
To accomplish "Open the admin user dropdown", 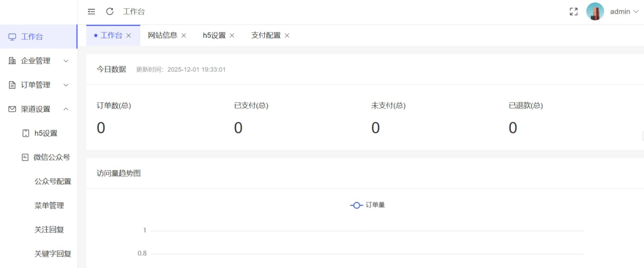I will pos(624,12).
